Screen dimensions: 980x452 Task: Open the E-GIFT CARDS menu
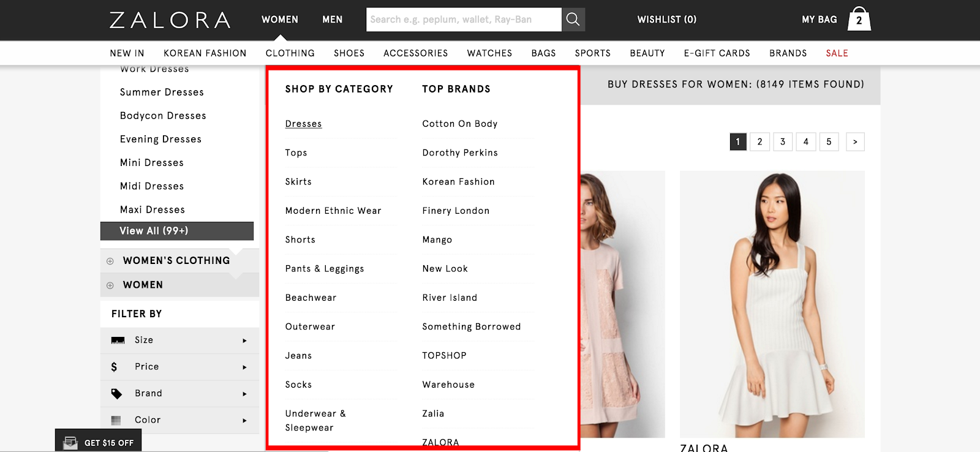tap(717, 53)
